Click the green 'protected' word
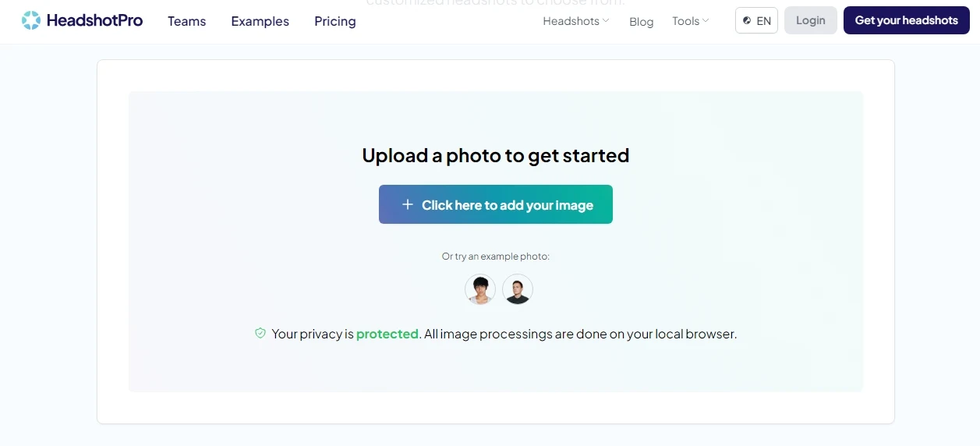The width and height of the screenshot is (980, 446). (387, 334)
